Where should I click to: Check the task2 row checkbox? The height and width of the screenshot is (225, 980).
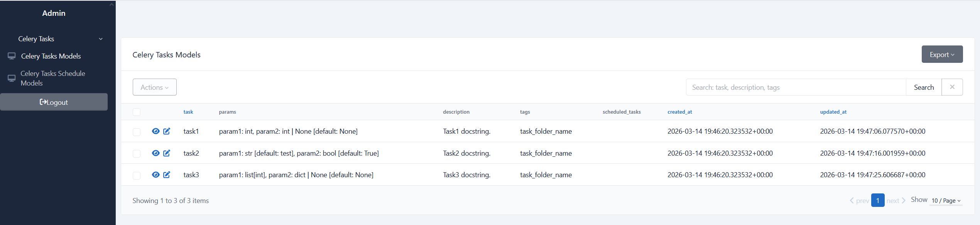pyautogui.click(x=137, y=153)
